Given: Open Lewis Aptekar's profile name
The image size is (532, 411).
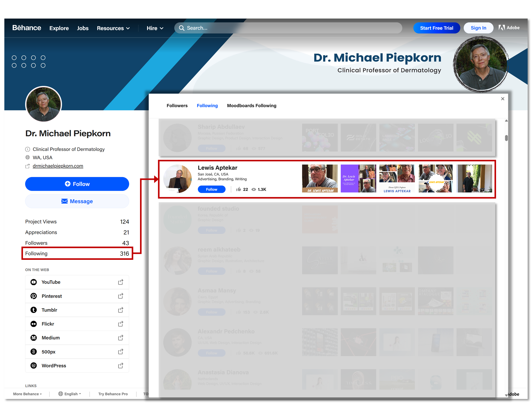Looking at the screenshot, I should pyautogui.click(x=218, y=168).
